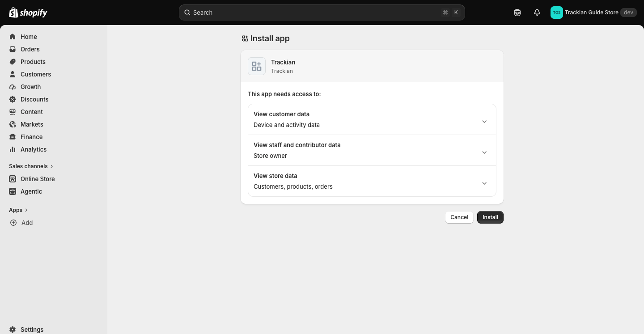Expand View customer data permission

[372, 119]
